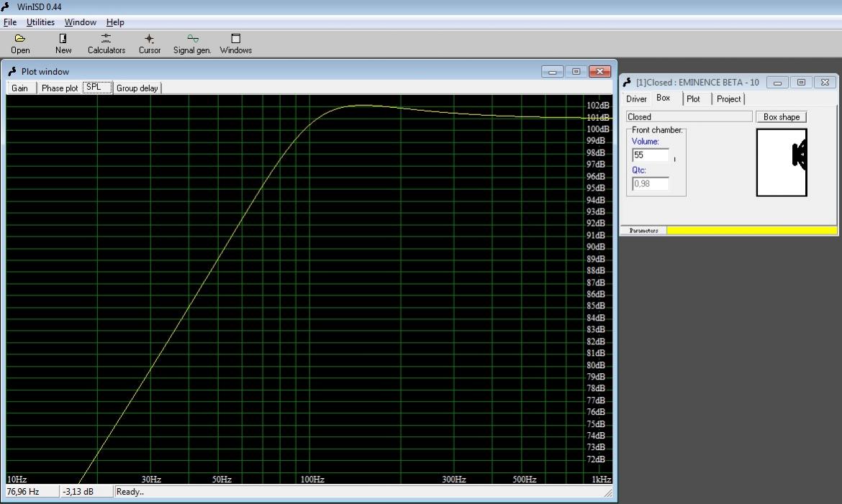This screenshot has height=504, width=842.
Task: Open the Window menu
Action: click(80, 22)
